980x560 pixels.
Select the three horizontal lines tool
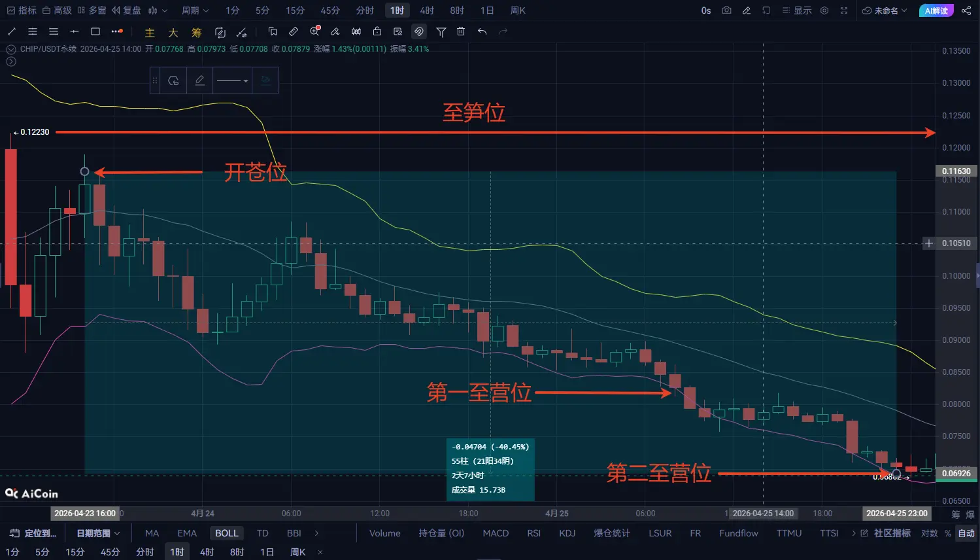[54, 31]
